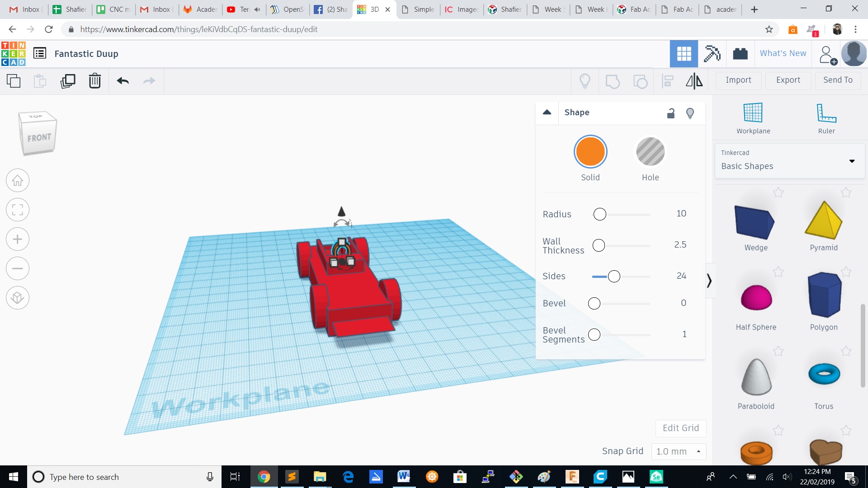This screenshot has height=488, width=868.
Task: Click the Edit Grid button
Action: [x=680, y=428]
